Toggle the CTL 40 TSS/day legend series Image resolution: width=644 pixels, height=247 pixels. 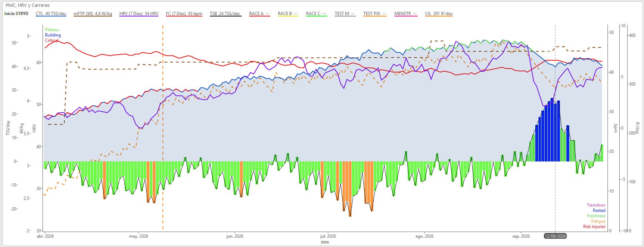point(51,14)
